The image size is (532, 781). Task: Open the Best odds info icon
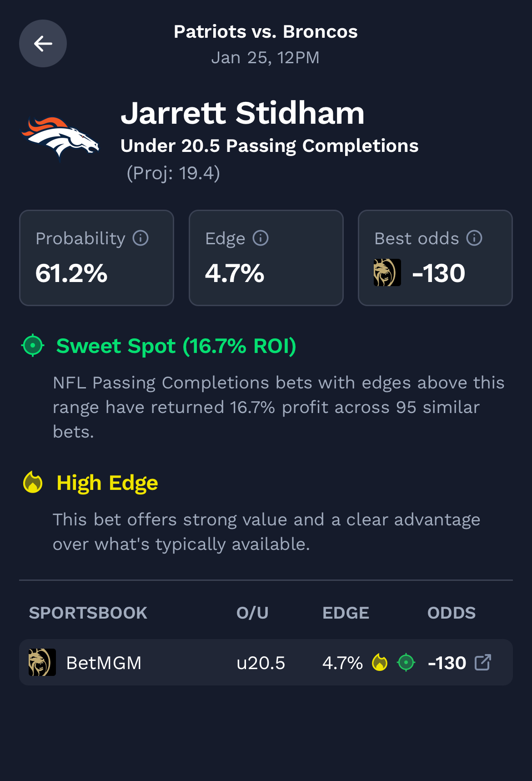click(474, 238)
